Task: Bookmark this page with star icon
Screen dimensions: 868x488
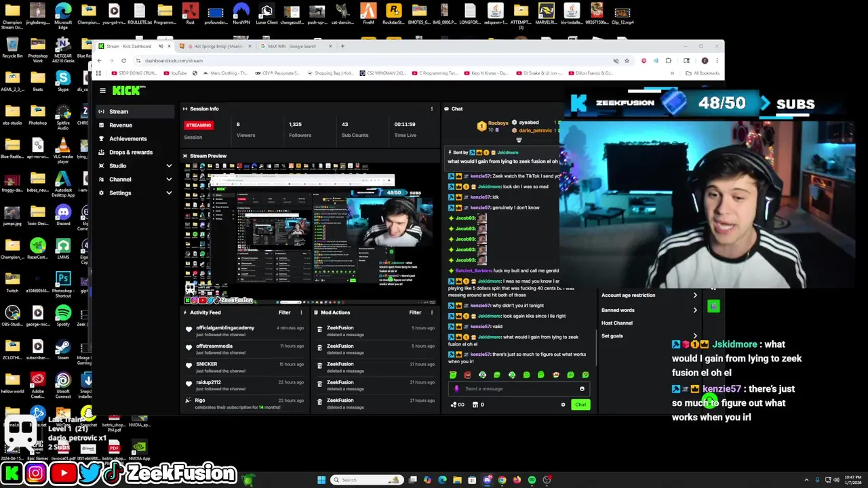Action: pos(627,60)
